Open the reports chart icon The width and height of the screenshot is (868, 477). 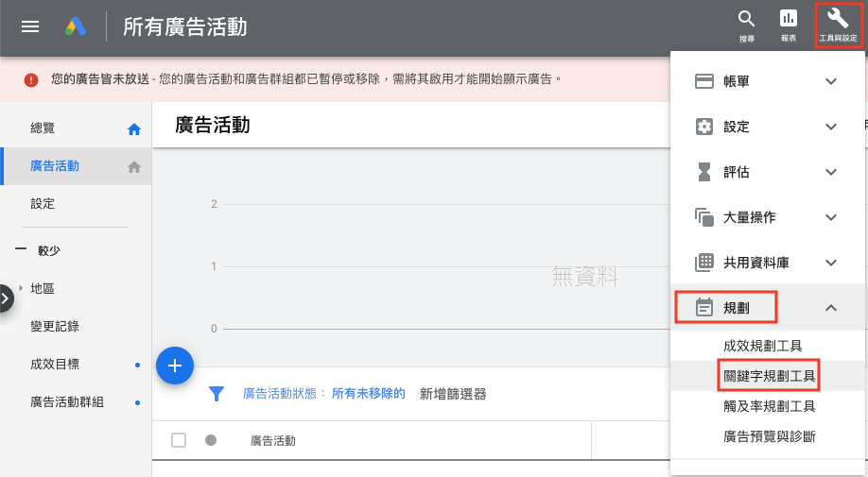point(788,24)
